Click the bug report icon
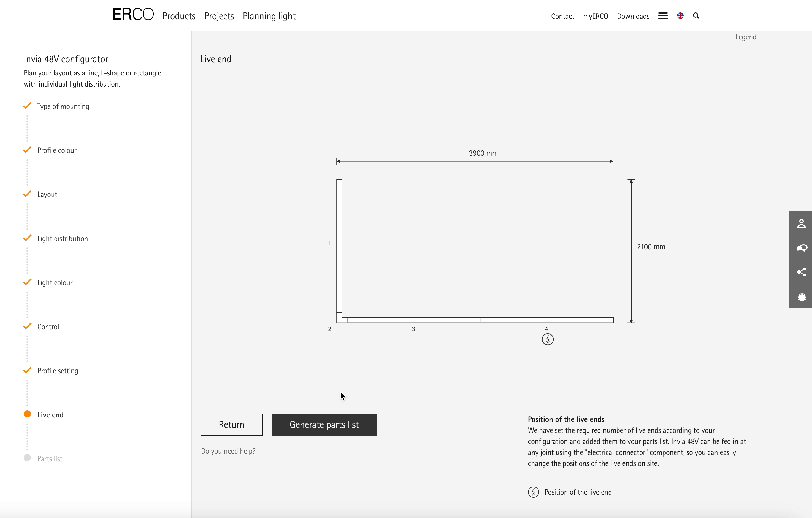 coord(801,297)
